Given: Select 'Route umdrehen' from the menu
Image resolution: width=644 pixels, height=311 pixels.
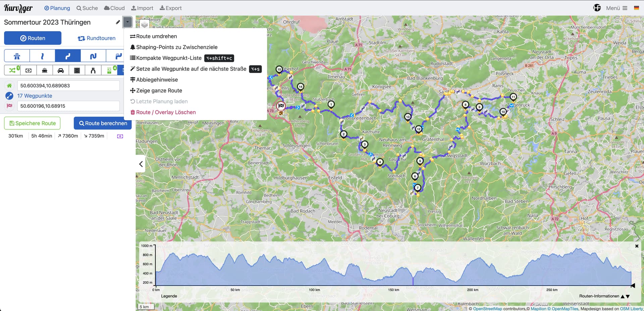Looking at the screenshot, I should 156,36.
